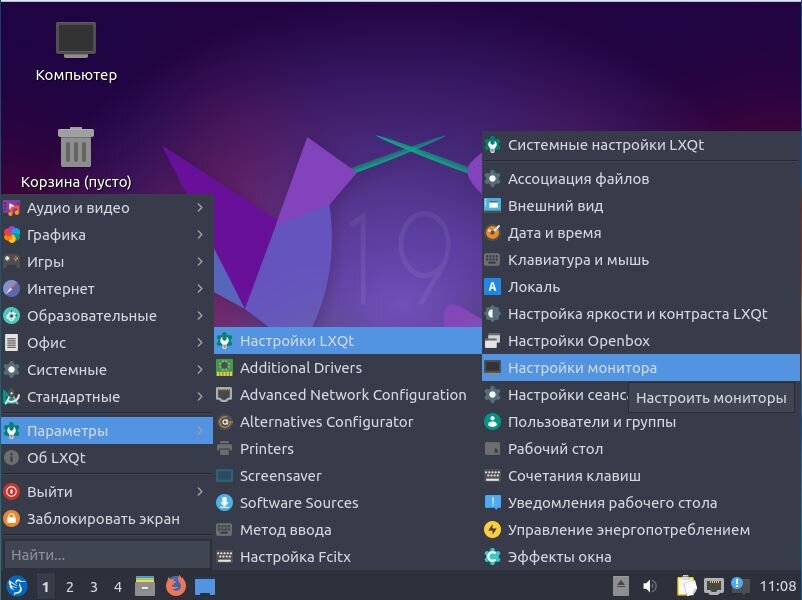The image size is (802, 600).
Task: Switch to desktop 4
Action: [118, 587]
